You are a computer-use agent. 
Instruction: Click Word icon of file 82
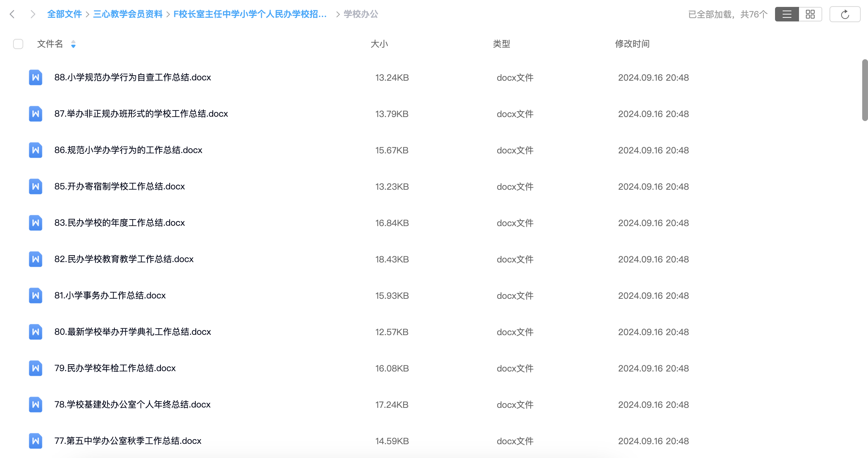(x=36, y=259)
